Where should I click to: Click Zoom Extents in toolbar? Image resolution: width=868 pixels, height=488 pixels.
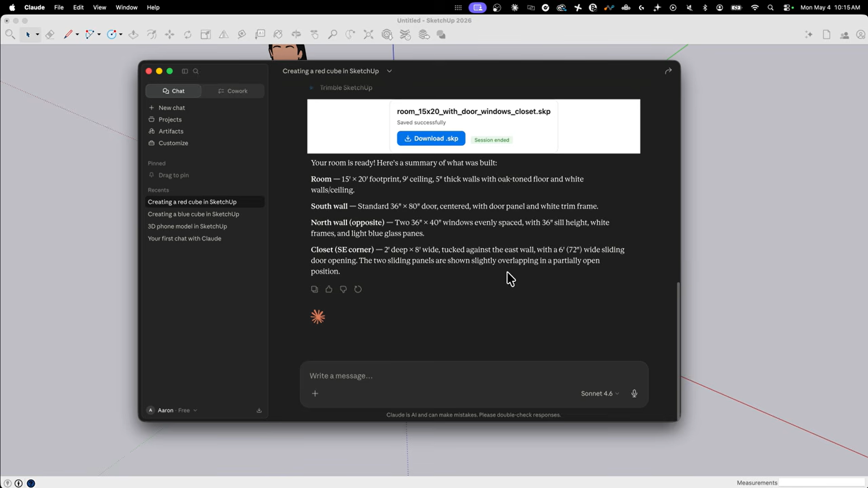pos(369,34)
